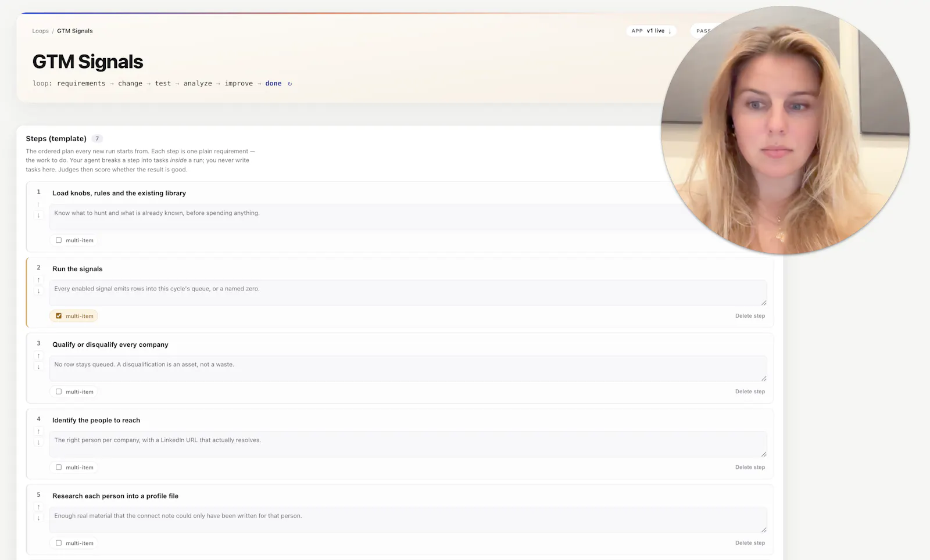930x560 pixels.
Task: Click test in the loop line
Action: click(x=163, y=84)
